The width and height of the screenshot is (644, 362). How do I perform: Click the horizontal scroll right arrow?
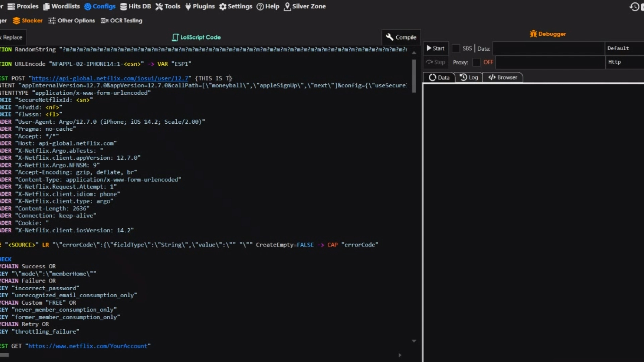click(400, 355)
